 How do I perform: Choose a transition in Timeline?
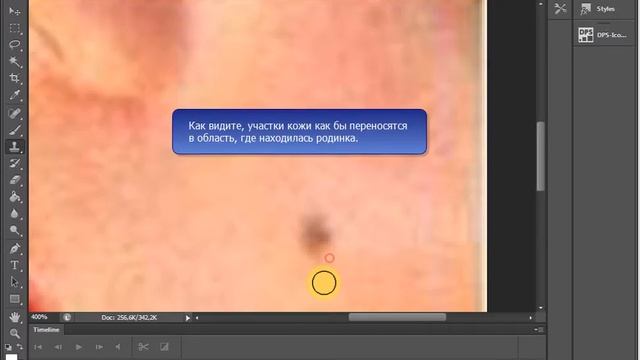click(164, 347)
